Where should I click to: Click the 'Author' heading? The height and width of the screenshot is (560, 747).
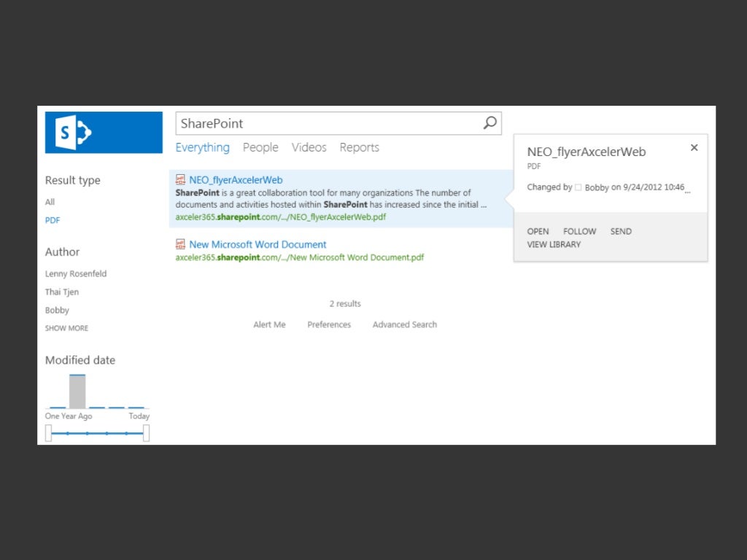tap(63, 252)
